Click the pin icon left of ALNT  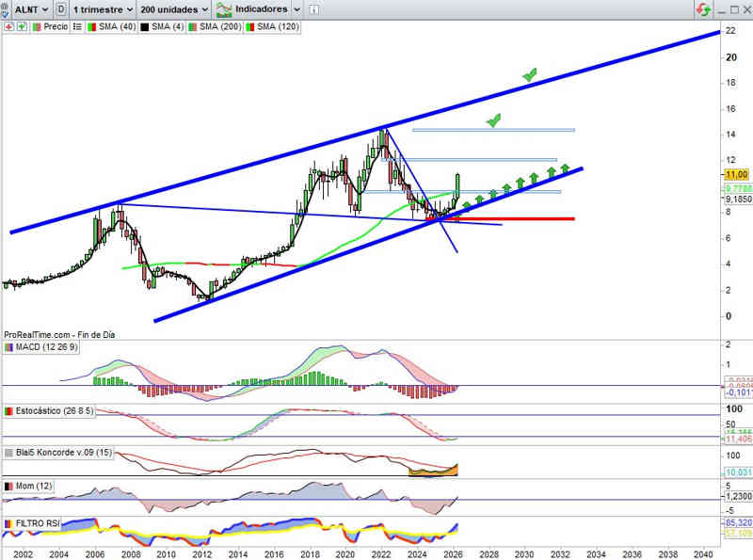point(7,9)
